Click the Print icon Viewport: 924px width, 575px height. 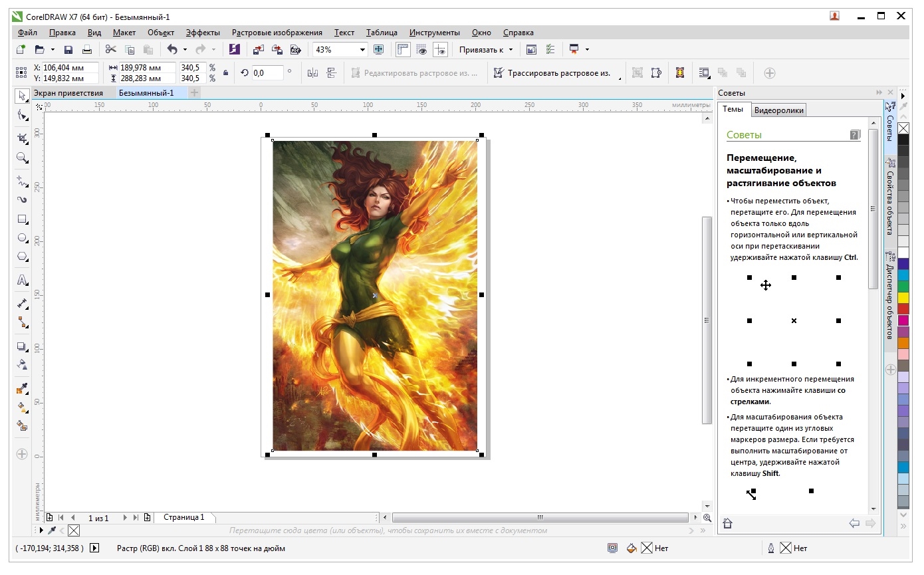click(86, 49)
